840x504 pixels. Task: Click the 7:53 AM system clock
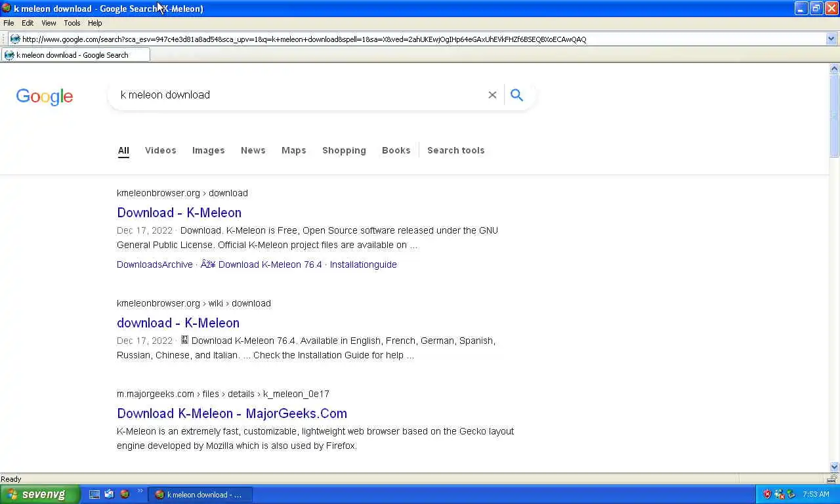[816, 494]
